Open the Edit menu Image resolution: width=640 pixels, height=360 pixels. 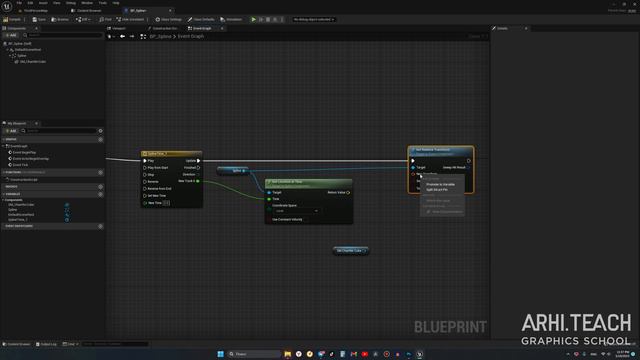(x=30, y=3)
